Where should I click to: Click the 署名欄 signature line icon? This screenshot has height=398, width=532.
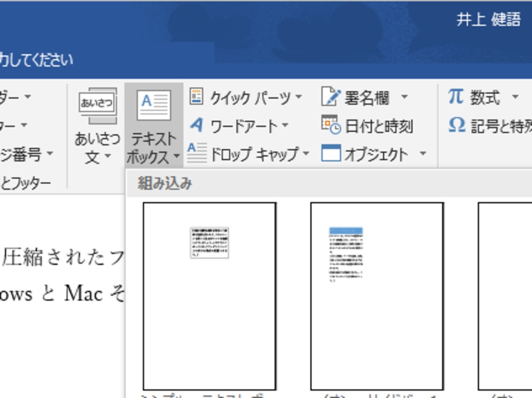tap(331, 97)
